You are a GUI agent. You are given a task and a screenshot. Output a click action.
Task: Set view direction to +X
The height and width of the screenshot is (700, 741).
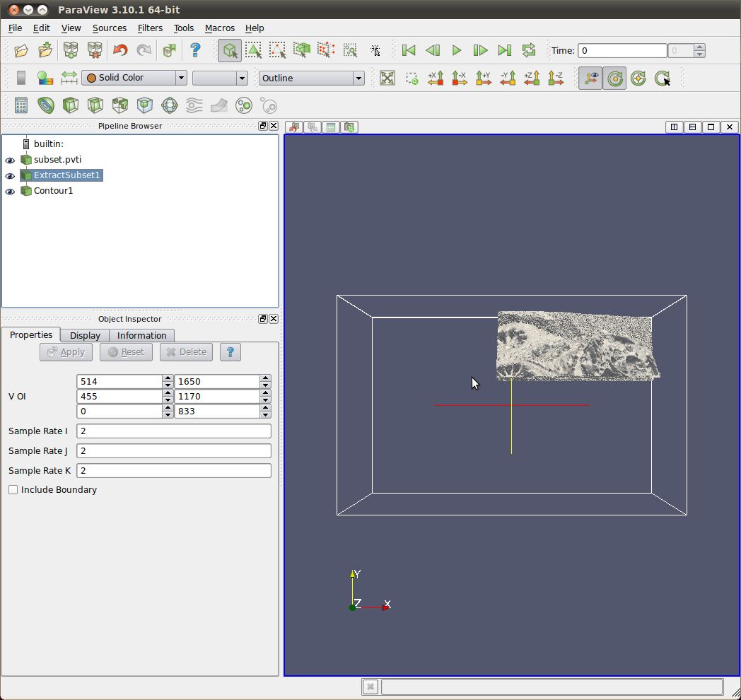[436, 78]
